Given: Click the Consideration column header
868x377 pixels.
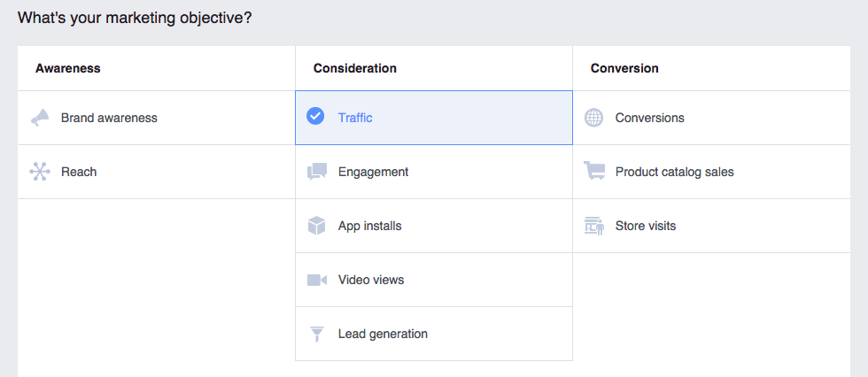Looking at the screenshot, I should [x=354, y=68].
